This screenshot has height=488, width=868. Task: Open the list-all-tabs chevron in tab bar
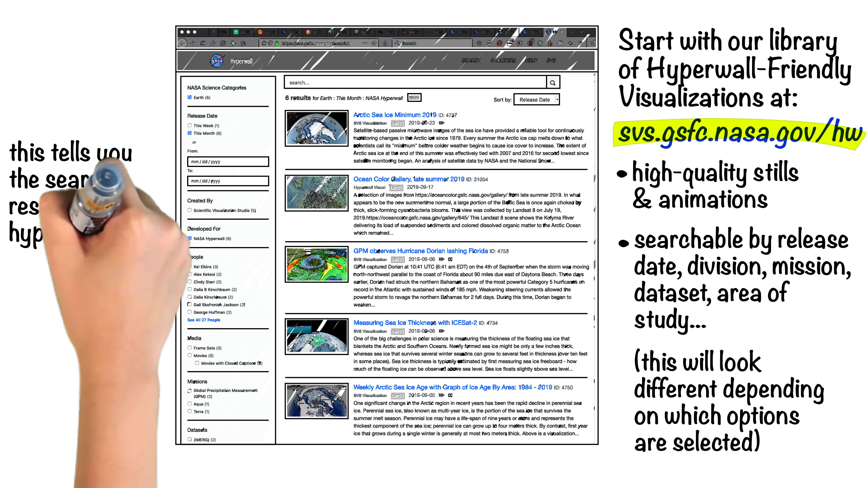(581, 32)
